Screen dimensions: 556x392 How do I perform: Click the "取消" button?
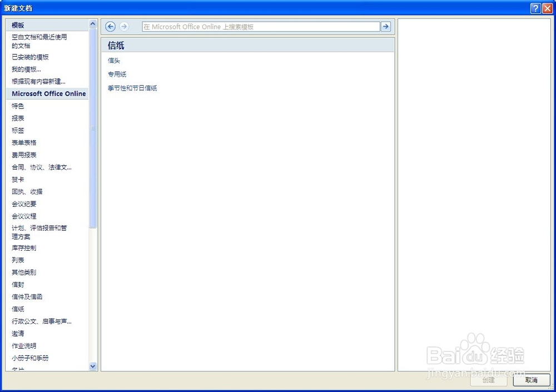(532, 380)
